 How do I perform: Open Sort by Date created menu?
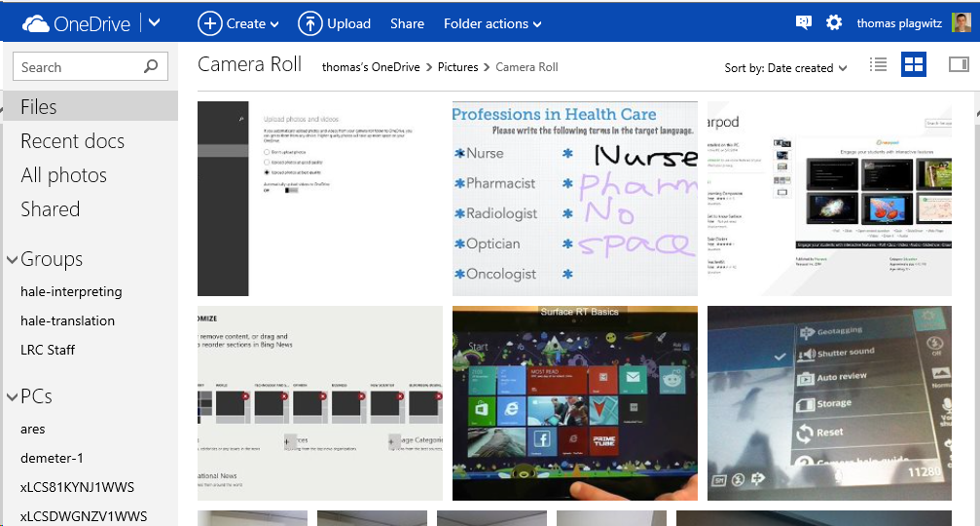(x=785, y=68)
